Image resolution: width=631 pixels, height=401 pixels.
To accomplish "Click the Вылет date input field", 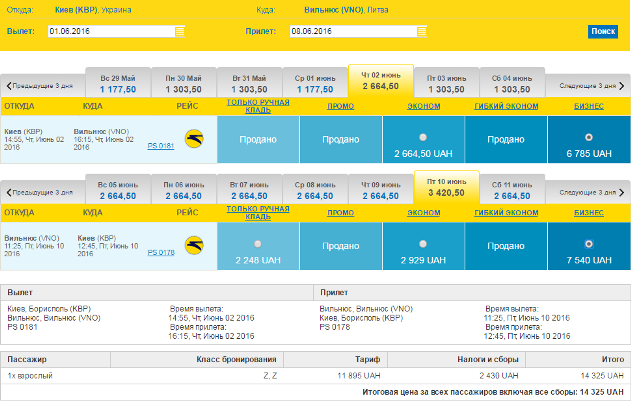I will click(x=110, y=31).
